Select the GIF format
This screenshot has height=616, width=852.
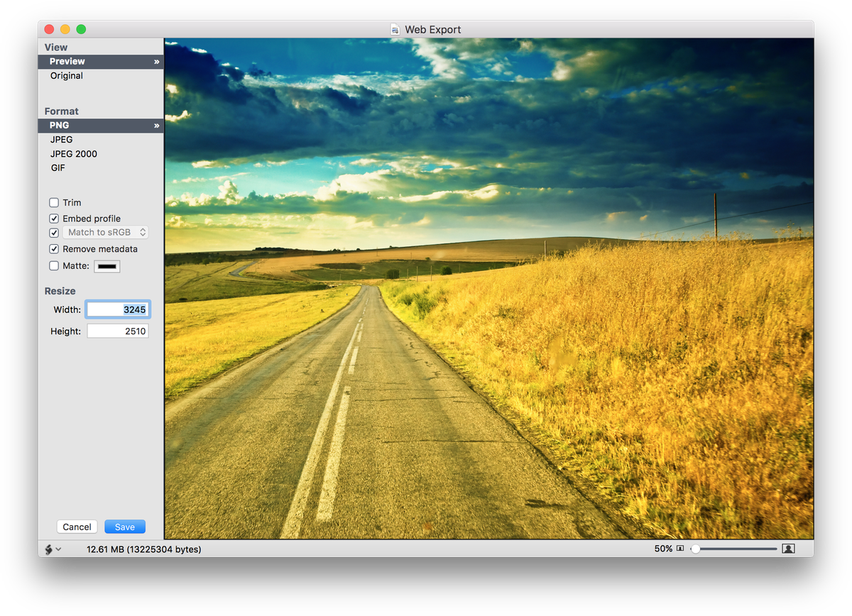pyautogui.click(x=59, y=167)
